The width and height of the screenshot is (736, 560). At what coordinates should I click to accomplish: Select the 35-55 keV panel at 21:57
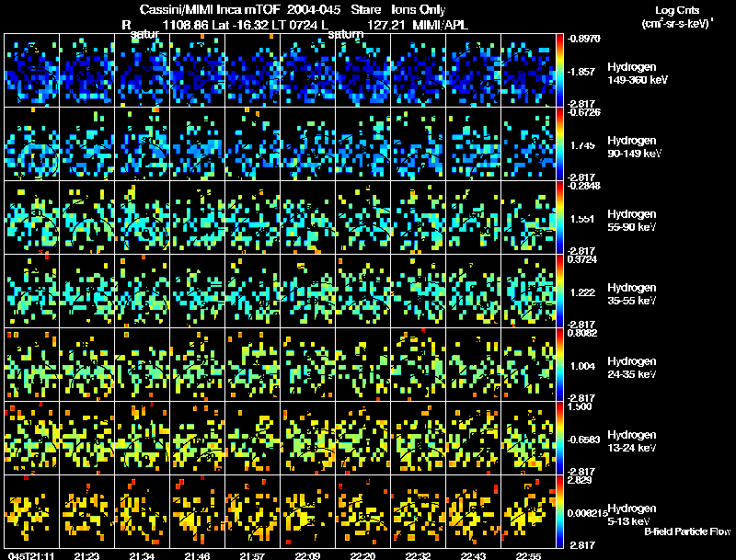click(252, 291)
